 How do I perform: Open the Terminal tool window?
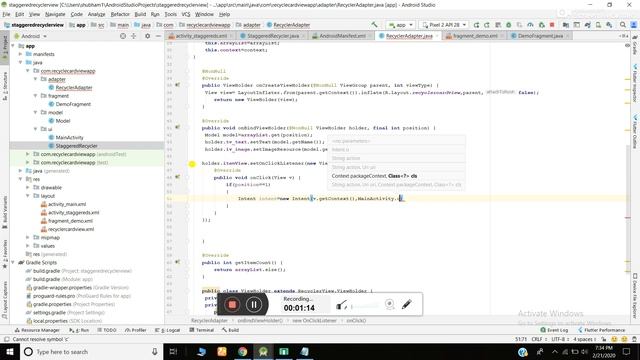coord(202,330)
